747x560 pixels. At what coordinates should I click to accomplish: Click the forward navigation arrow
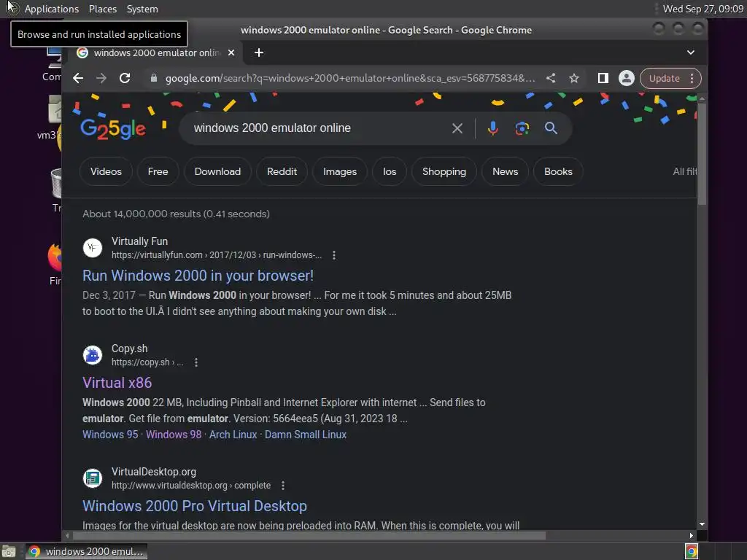point(101,78)
